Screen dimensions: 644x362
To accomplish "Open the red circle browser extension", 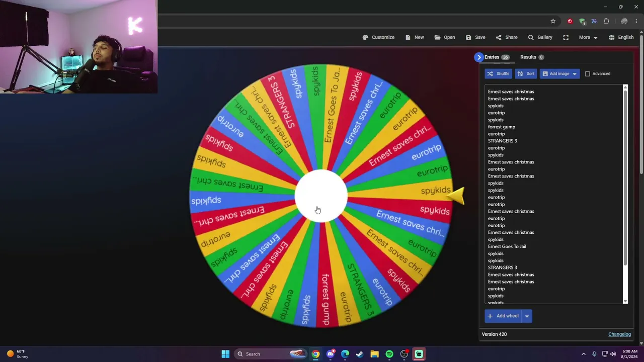I will tap(570, 21).
